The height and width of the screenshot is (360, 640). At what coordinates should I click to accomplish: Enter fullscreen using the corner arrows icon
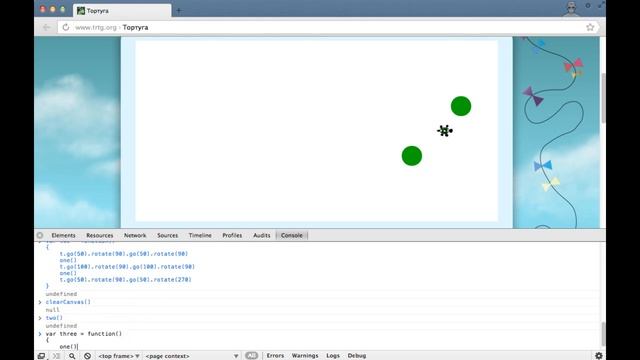pyautogui.click(x=601, y=5)
